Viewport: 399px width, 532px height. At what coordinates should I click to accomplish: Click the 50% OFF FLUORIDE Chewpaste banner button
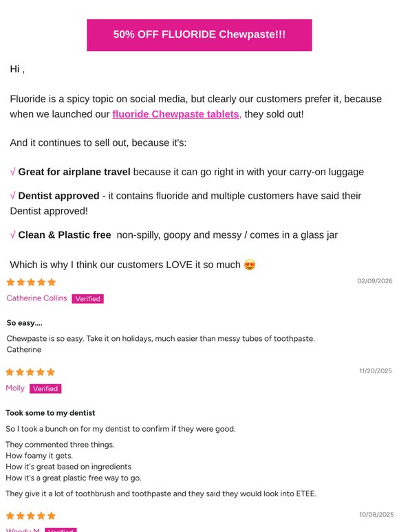pos(199,35)
